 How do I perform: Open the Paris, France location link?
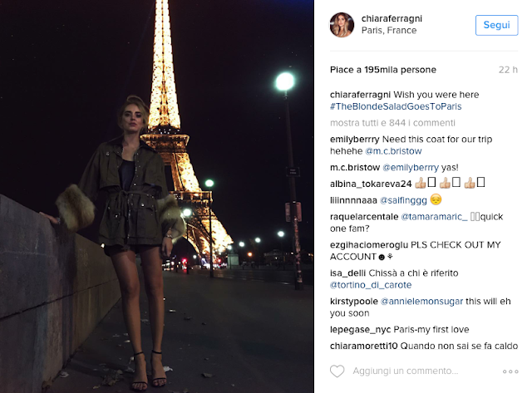coord(389,31)
